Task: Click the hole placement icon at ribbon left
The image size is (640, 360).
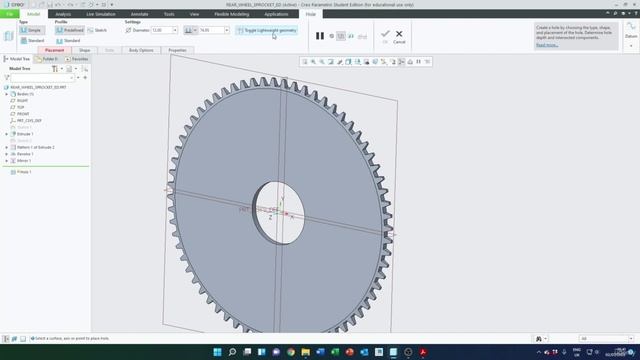Action: pos(9,36)
